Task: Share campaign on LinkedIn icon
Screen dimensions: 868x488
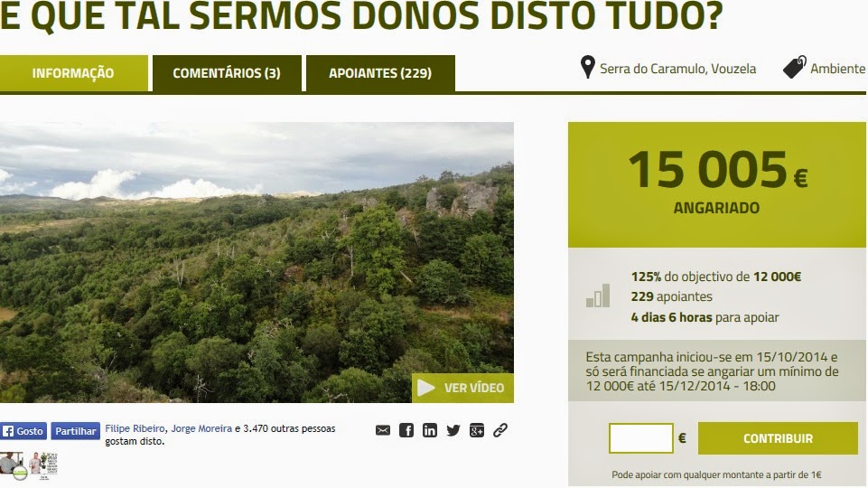Action: coord(430,430)
